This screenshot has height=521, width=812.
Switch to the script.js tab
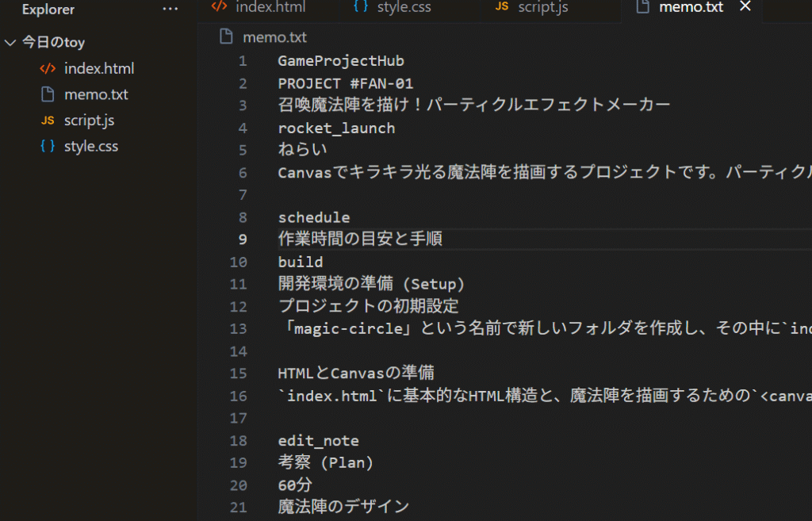coord(542,8)
